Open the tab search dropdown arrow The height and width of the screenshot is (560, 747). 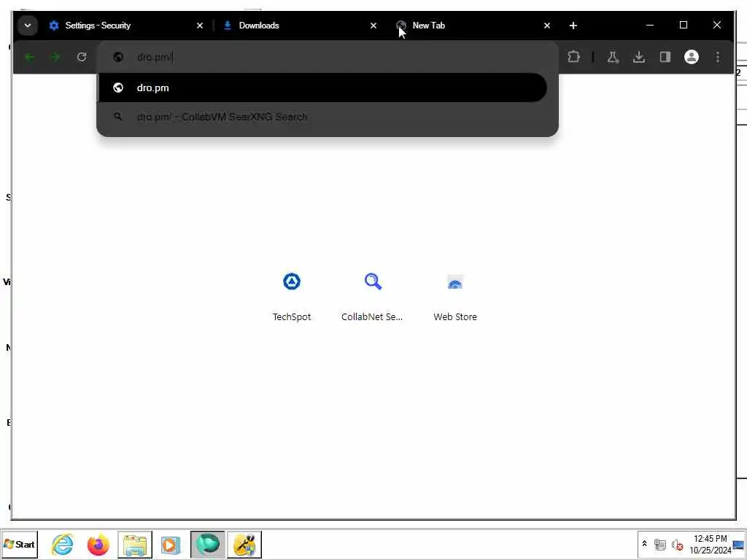(27, 26)
